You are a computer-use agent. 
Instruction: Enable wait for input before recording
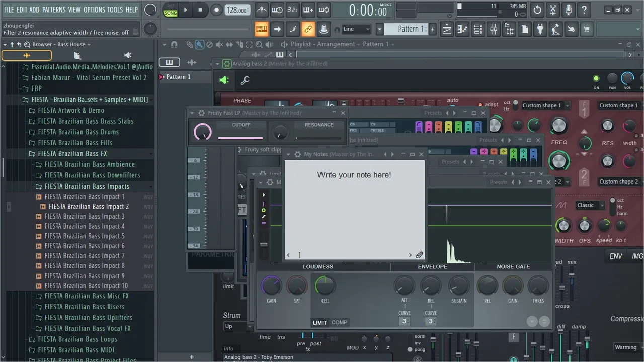click(x=277, y=10)
